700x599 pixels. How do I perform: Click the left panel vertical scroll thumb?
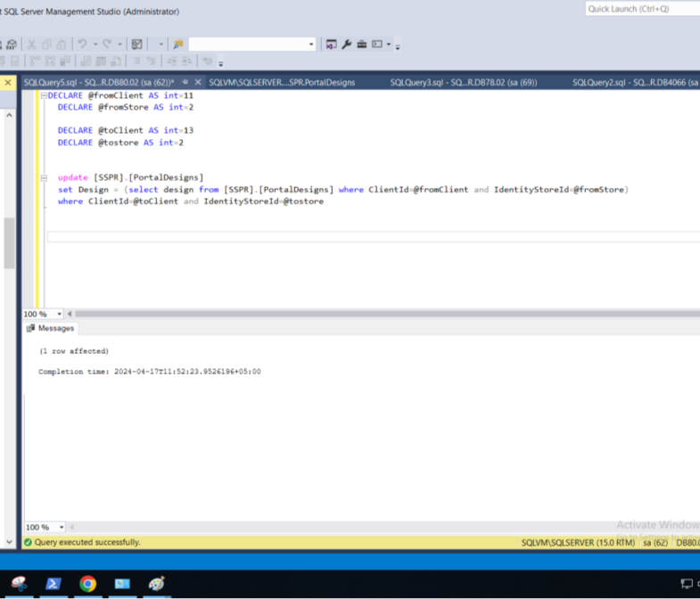pyautogui.click(x=10, y=242)
